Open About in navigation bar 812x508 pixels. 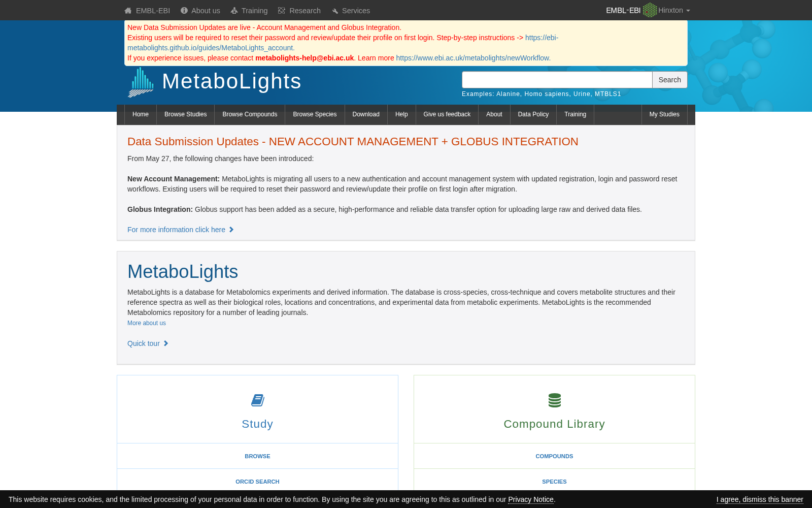494,114
